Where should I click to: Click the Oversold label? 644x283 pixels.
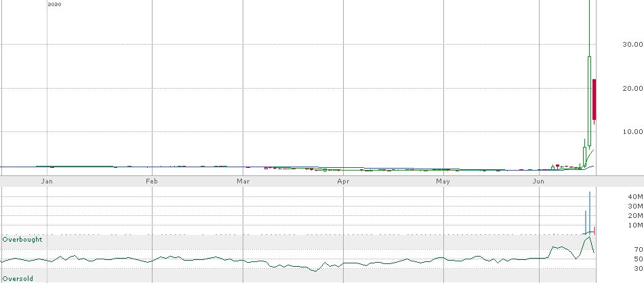tap(18, 278)
